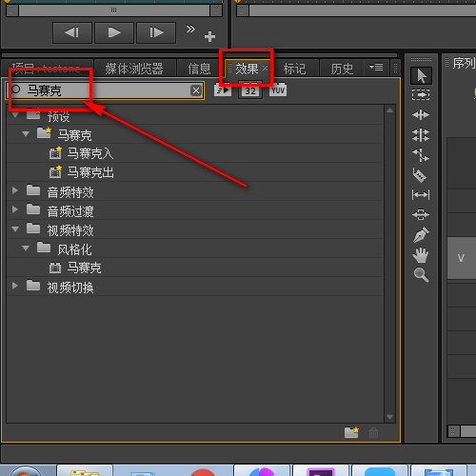Screen dimensions: 476x476
Task: Clear the effects search field
Action: tap(196, 90)
